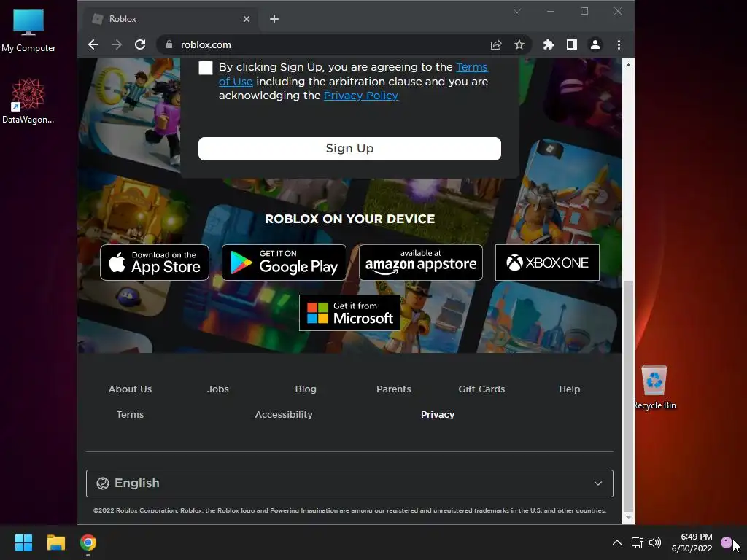Expand the English language dropdown

[349, 483]
